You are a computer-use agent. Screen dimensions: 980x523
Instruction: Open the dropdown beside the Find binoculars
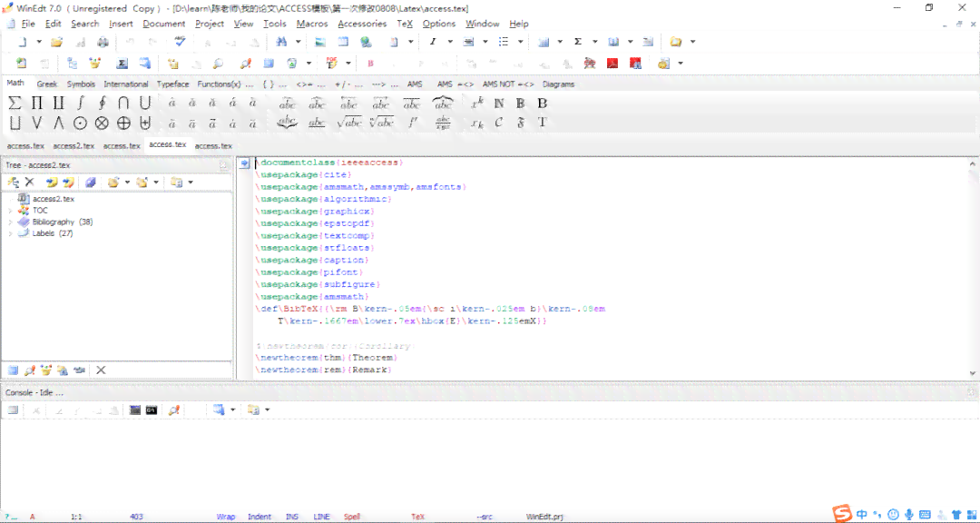coord(299,42)
